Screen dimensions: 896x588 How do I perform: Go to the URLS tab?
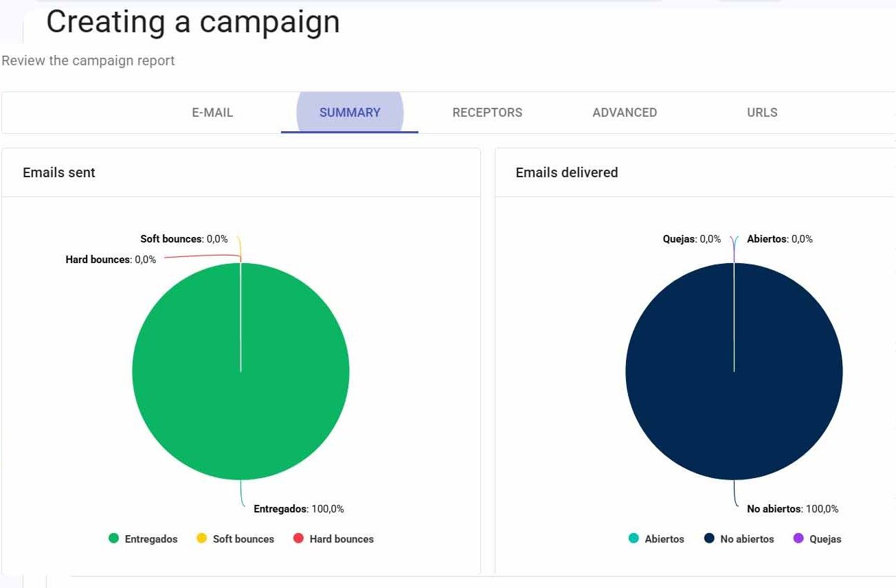(762, 113)
